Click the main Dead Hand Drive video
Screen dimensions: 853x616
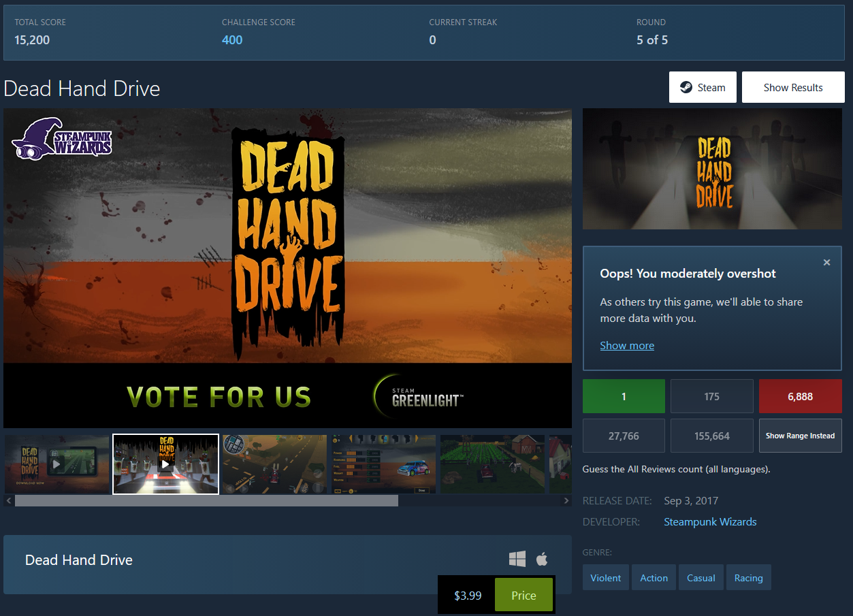coord(287,268)
